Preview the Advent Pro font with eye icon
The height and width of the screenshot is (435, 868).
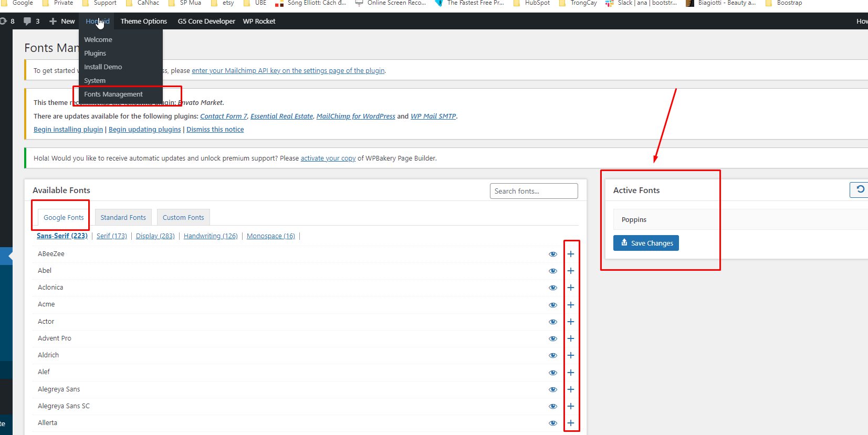click(x=553, y=338)
